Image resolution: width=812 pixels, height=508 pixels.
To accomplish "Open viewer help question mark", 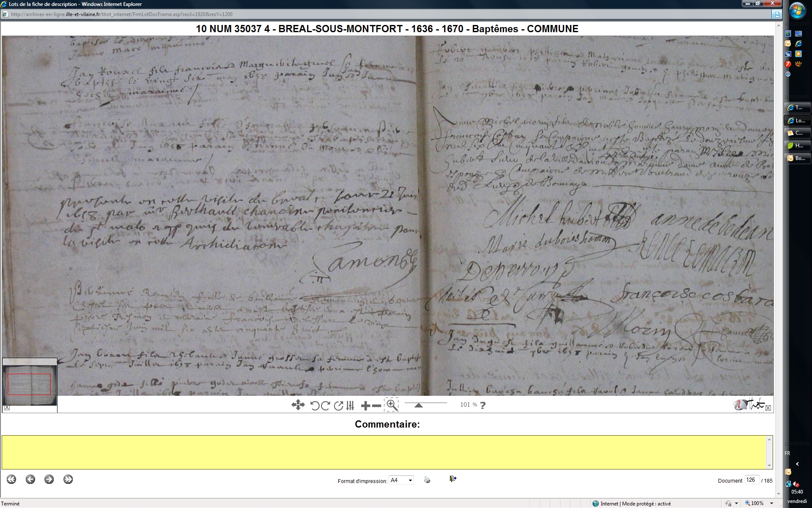I will tap(483, 405).
